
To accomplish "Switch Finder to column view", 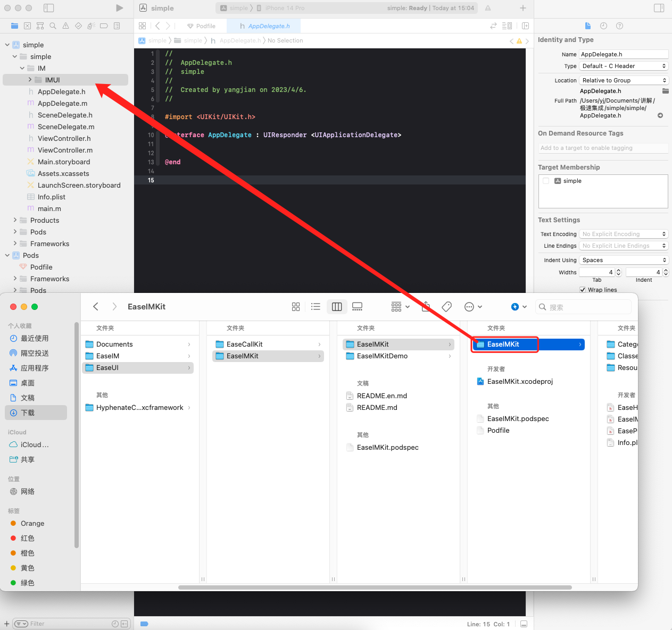I will (337, 307).
